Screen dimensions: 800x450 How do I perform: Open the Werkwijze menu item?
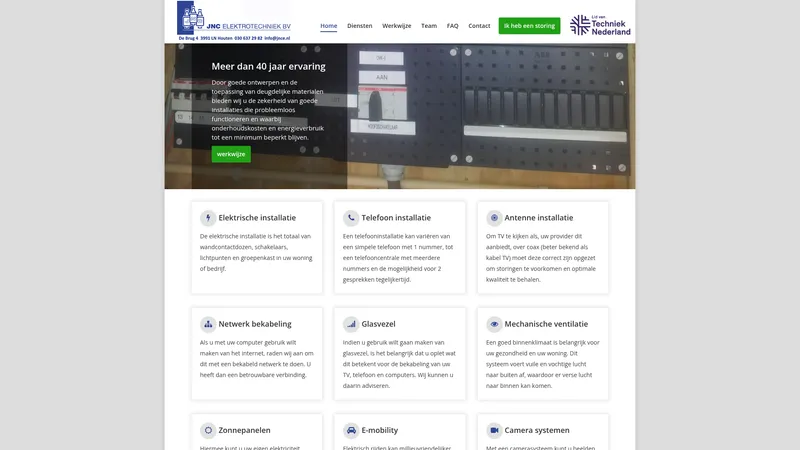tap(396, 26)
